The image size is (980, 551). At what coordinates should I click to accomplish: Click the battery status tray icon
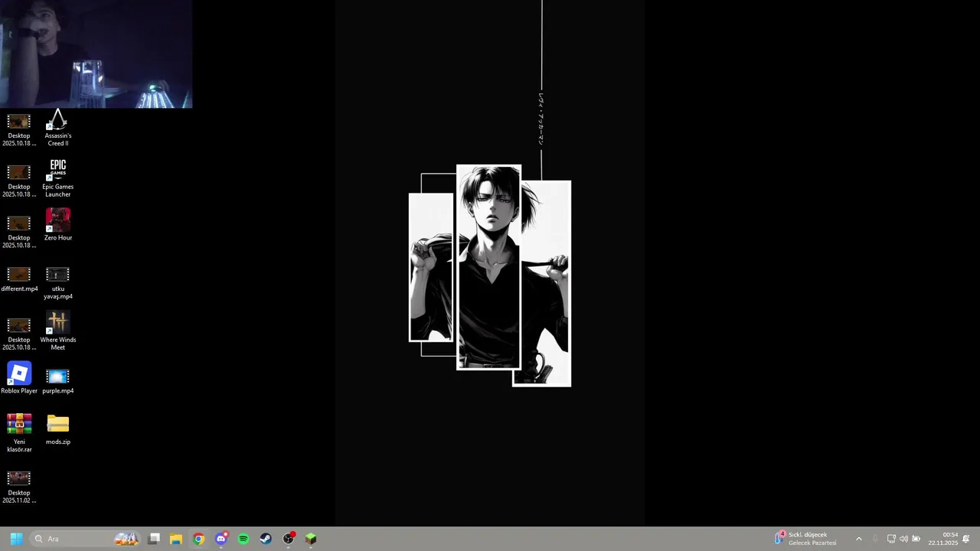[x=916, y=539]
